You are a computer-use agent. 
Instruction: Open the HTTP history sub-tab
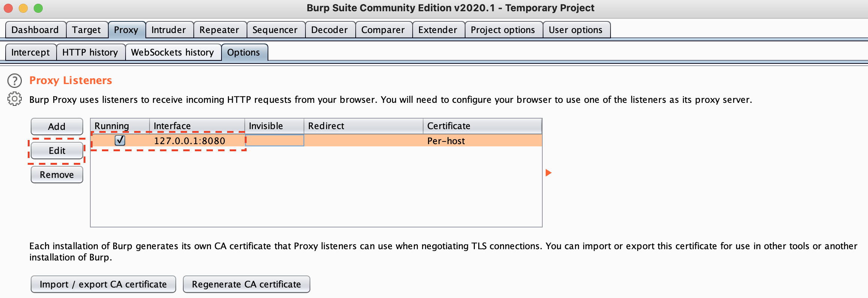coord(90,52)
